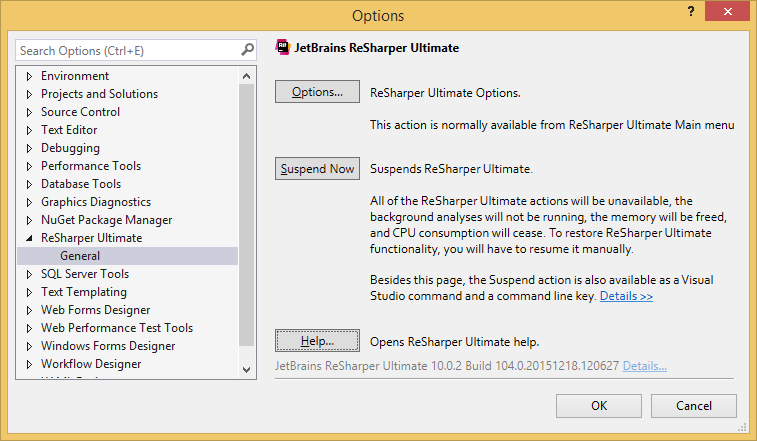Open ReSharper Ultimate Options button

pos(317,92)
